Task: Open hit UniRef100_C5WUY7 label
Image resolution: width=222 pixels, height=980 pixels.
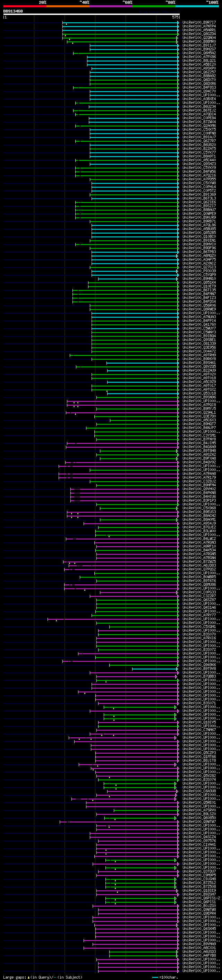Action: 199,328
